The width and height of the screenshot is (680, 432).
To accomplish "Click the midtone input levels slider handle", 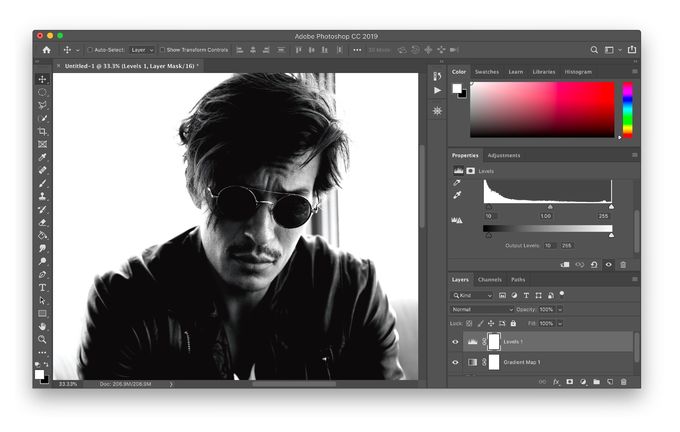I will pos(550,207).
